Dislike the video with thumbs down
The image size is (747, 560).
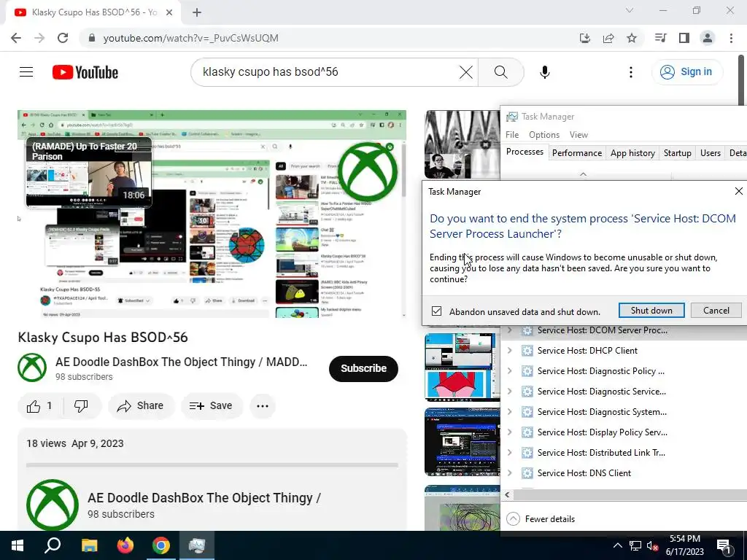tap(82, 405)
